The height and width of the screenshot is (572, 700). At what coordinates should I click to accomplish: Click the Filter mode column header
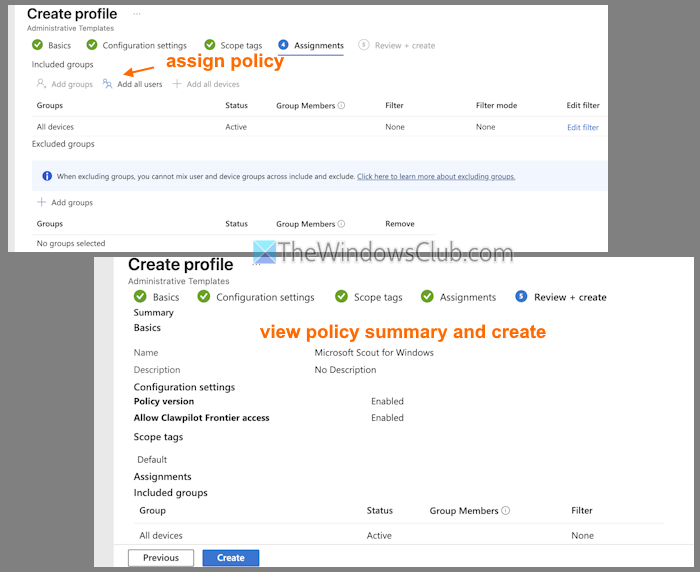(496, 105)
